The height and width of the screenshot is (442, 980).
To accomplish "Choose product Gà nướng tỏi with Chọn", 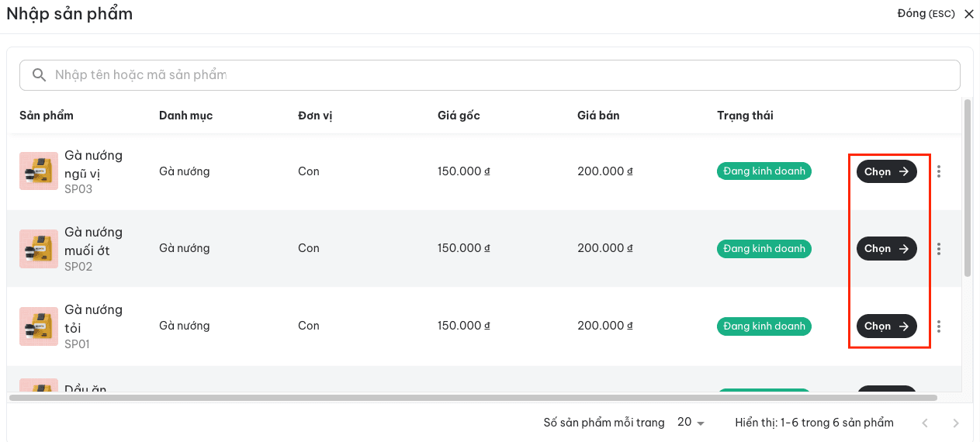I will pyautogui.click(x=887, y=326).
